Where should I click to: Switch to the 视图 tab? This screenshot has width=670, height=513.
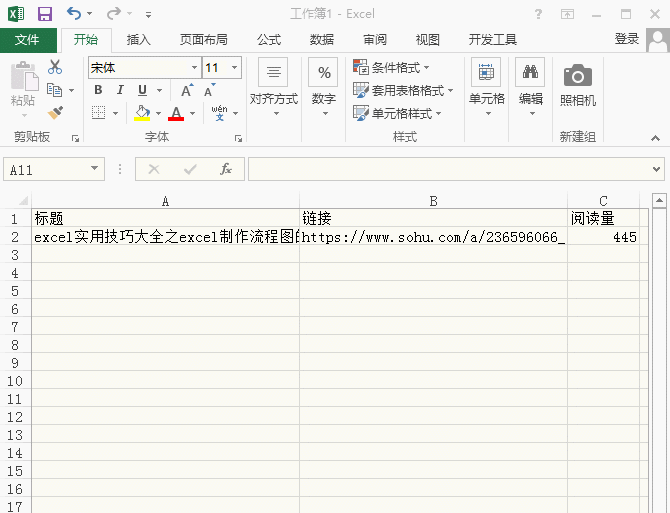tap(428, 40)
